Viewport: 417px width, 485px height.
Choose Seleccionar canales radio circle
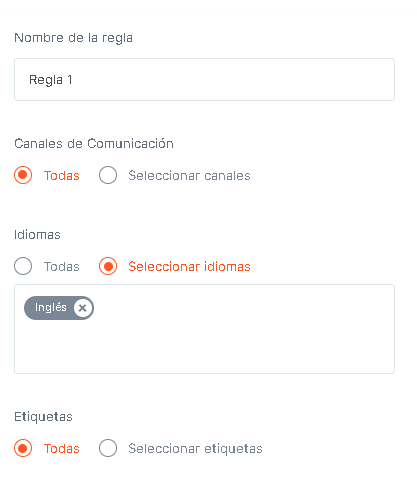pos(108,175)
